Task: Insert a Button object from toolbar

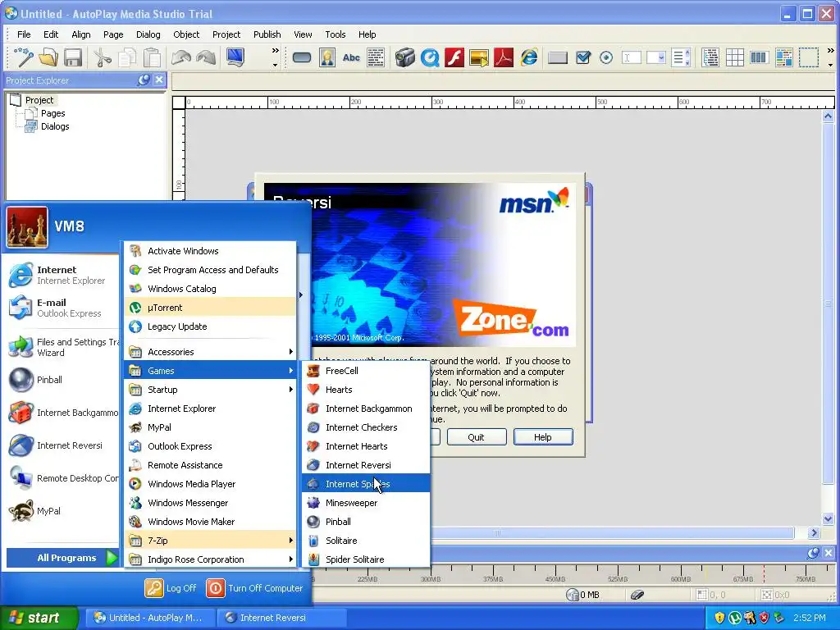Action: (302, 57)
